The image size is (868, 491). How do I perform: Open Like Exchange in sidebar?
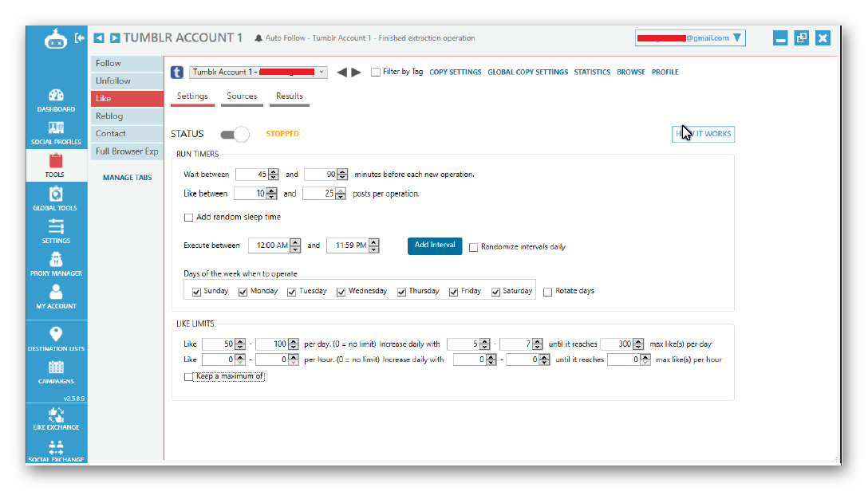click(56, 418)
